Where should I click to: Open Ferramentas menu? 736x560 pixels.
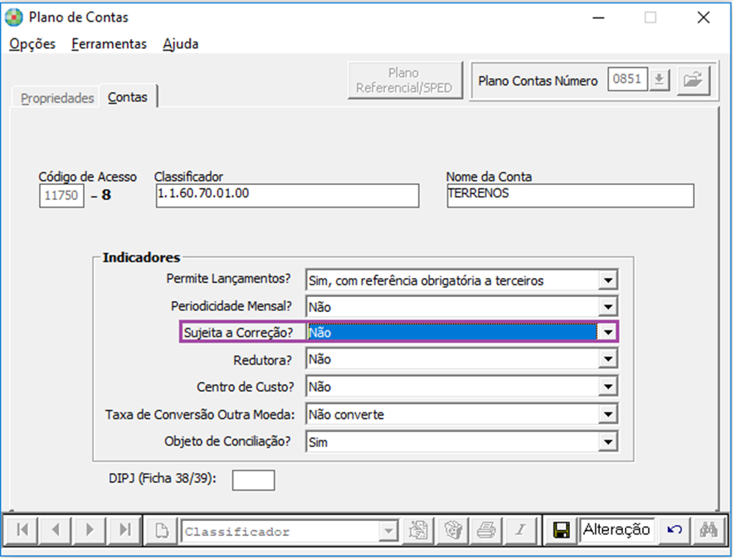coord(109,44)
